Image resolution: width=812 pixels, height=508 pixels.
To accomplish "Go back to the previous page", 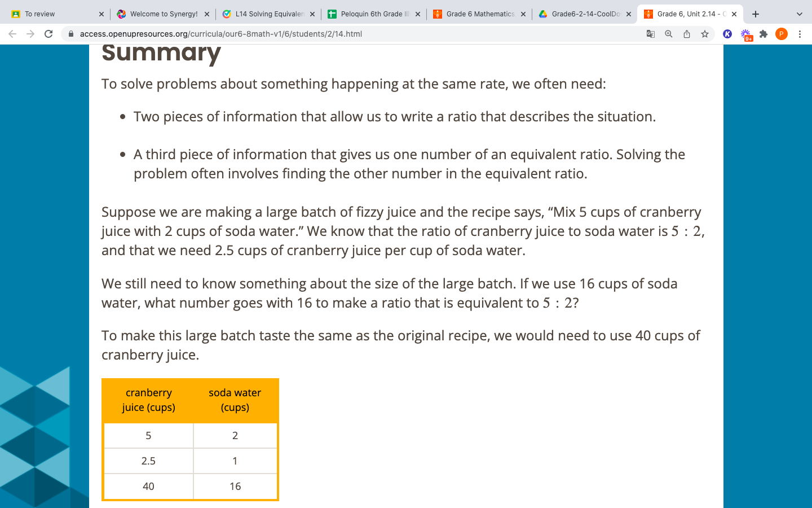I will 12,34.
